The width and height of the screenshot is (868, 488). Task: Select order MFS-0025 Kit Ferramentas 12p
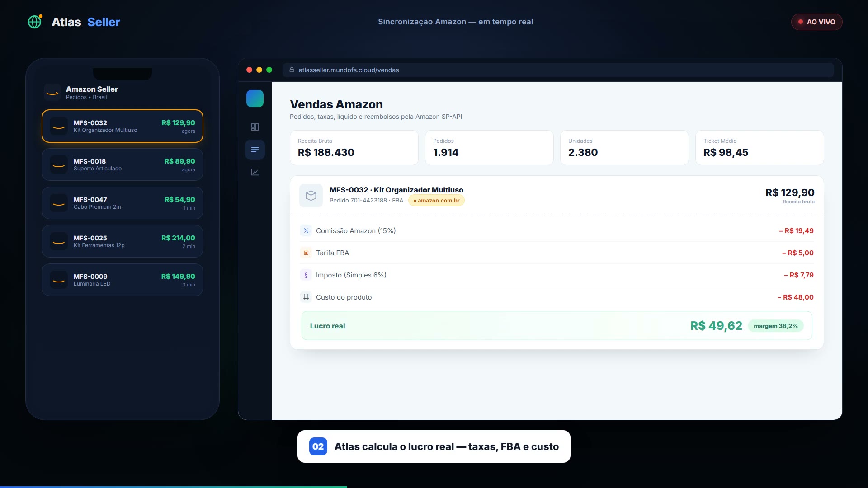coord(123,241)
